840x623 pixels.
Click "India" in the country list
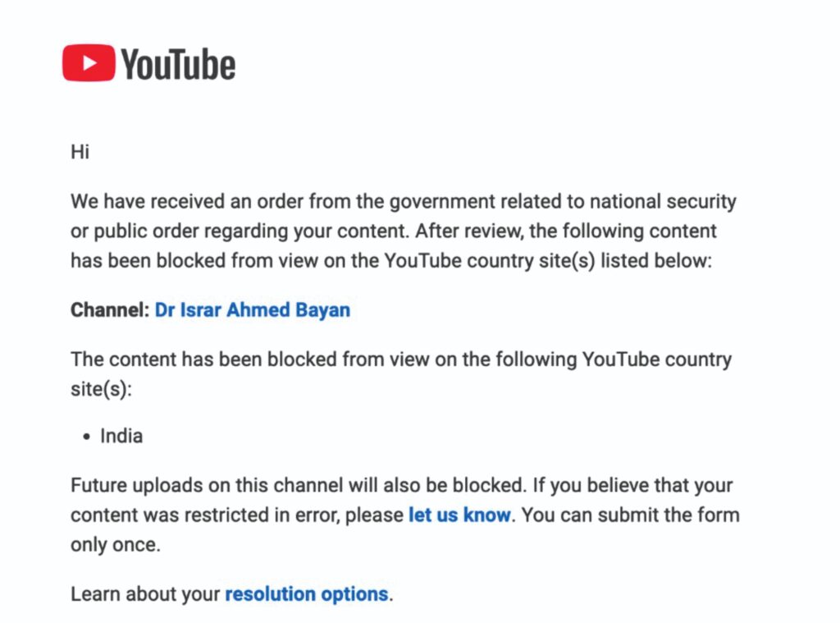coord(121,436)
